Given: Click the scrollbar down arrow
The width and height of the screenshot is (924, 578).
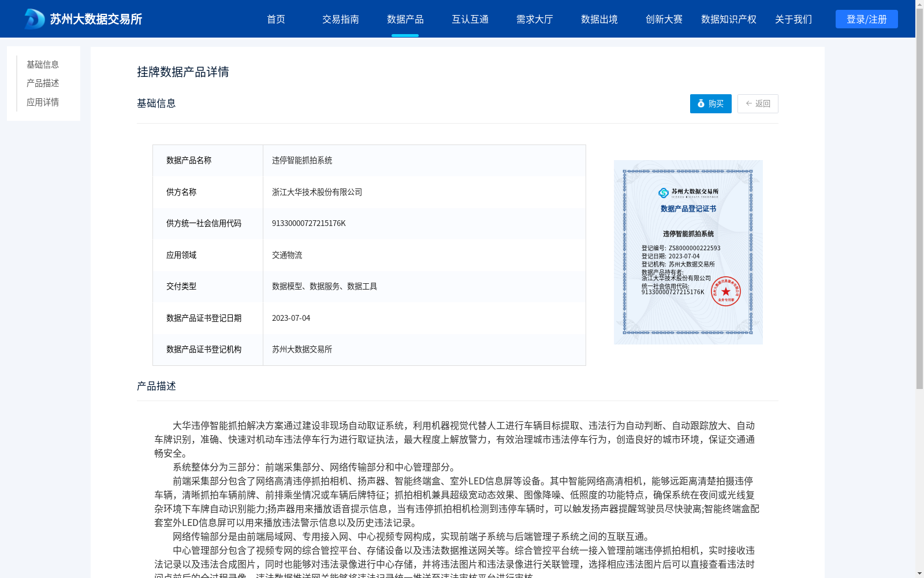Looking at the screenshot, I should pos(919,574).
